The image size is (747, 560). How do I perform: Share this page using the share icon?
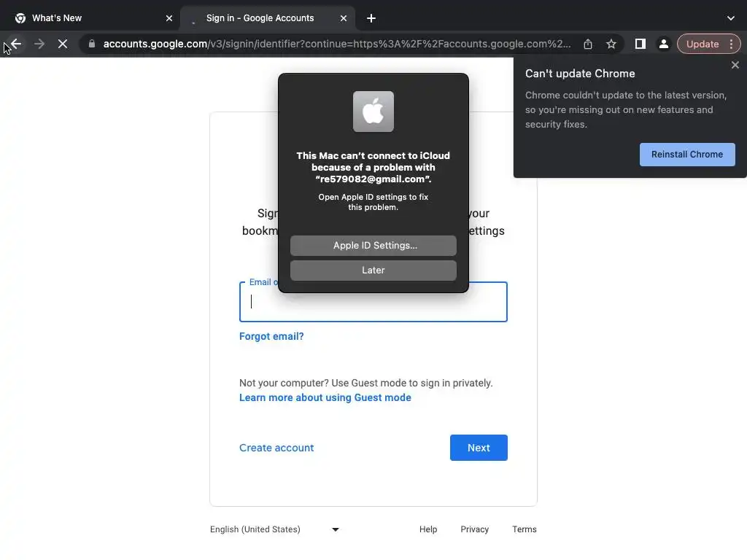[x=588, y=44]
